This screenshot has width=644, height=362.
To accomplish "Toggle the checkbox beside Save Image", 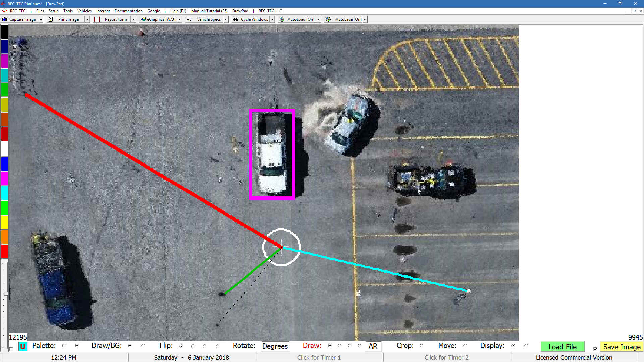I will pos(595,349).
